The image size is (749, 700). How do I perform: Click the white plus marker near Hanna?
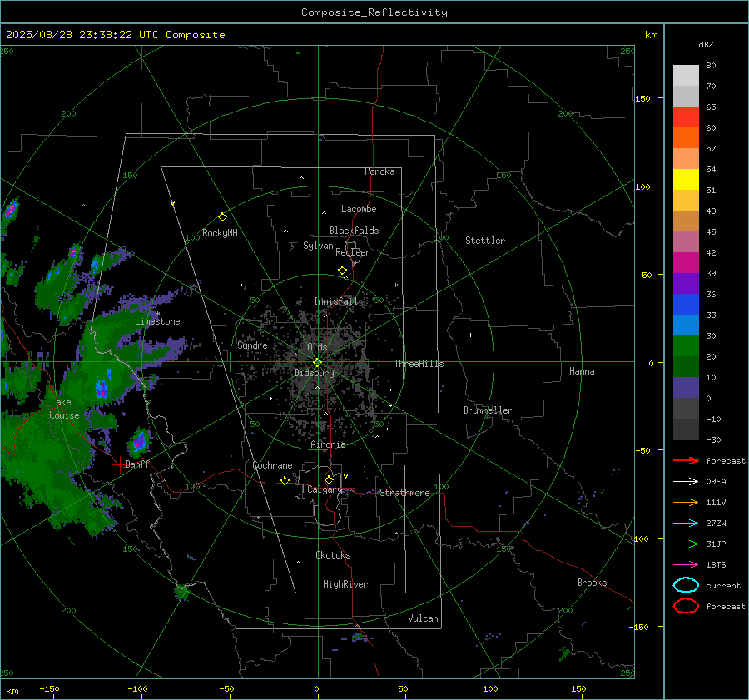pos(470,335)
